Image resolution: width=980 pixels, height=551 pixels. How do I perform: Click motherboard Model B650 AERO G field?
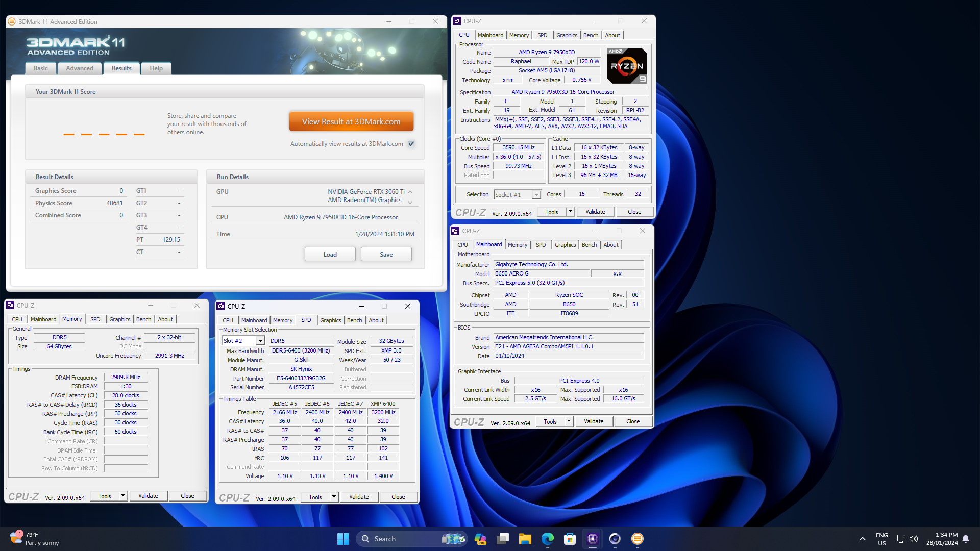[x=542, y=274]
